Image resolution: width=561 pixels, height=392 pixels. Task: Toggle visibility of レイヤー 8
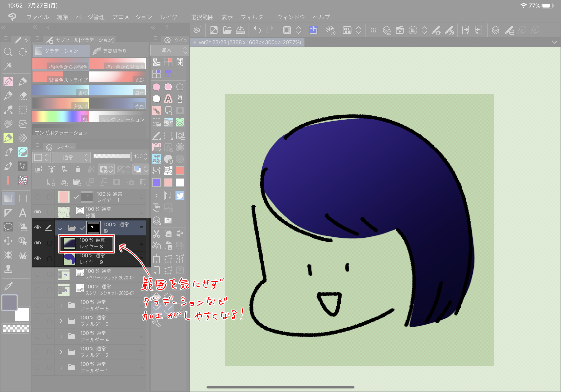click(x=38, y=243)
